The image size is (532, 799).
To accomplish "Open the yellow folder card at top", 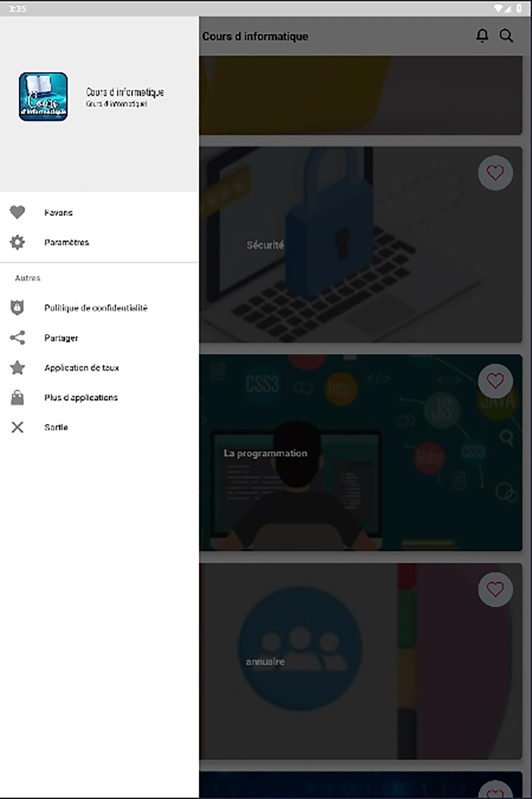I will (360, 95).
